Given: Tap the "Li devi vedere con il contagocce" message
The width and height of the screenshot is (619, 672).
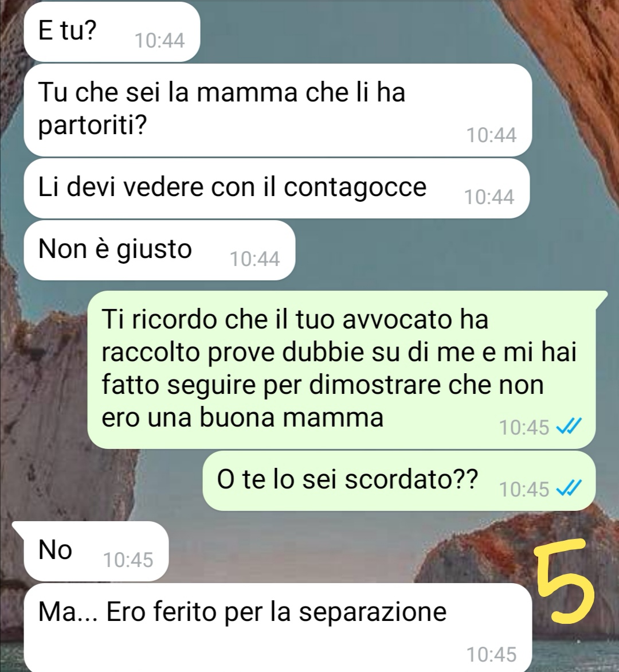Looking at the screenshot, I should [x=277, y=188].
